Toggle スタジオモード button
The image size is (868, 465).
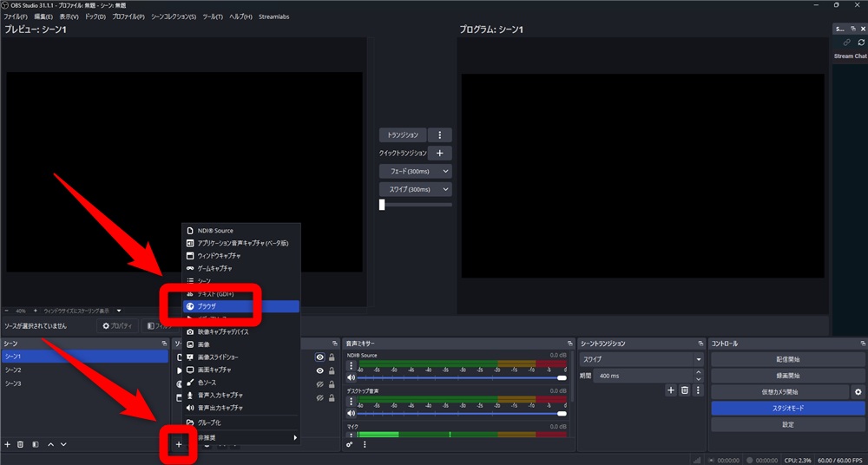787,408
